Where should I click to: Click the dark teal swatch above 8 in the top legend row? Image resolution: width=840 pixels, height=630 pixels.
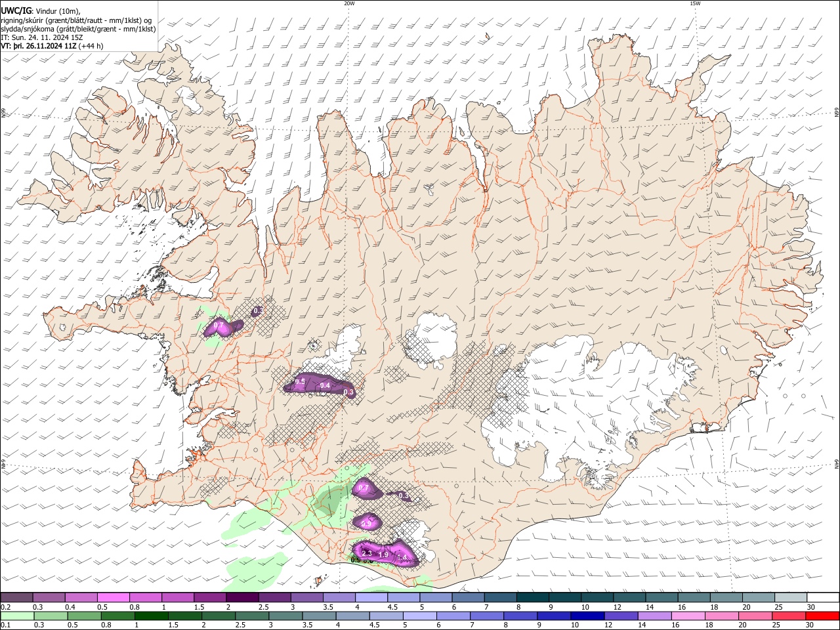533,598
